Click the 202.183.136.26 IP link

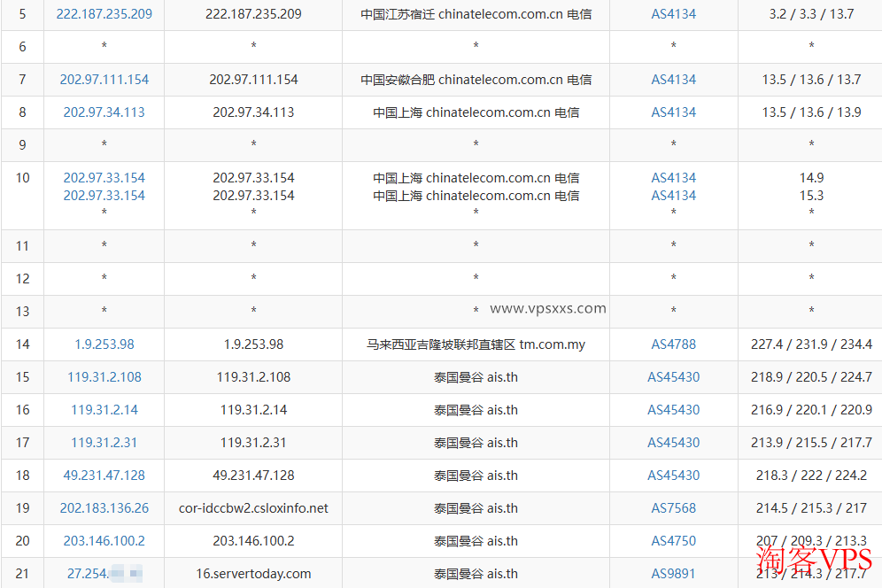tap(104, 508)
